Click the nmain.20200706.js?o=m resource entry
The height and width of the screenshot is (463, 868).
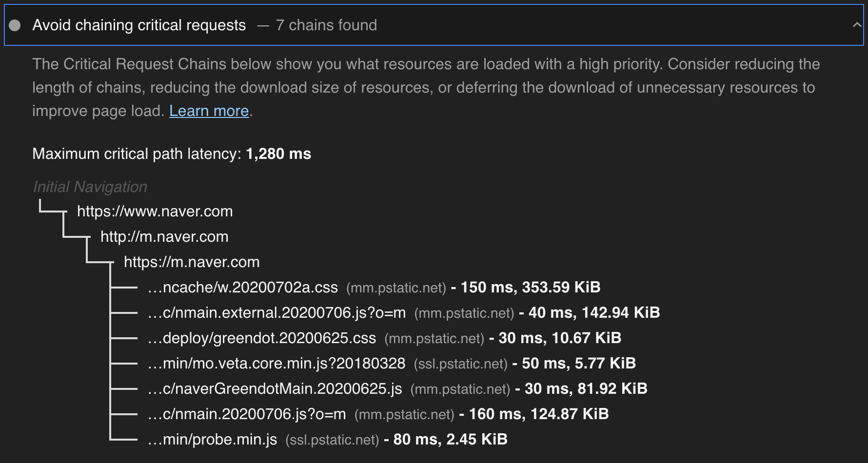click(247, 414)
